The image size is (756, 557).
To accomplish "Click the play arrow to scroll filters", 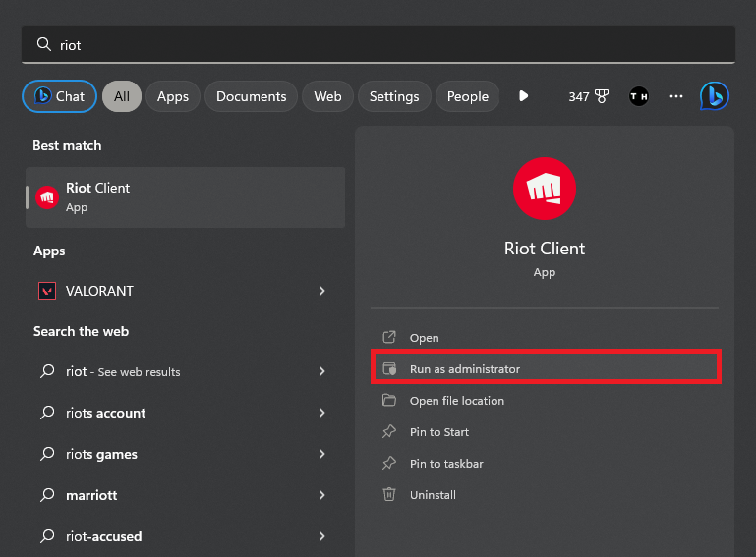I will pos(523,96).
